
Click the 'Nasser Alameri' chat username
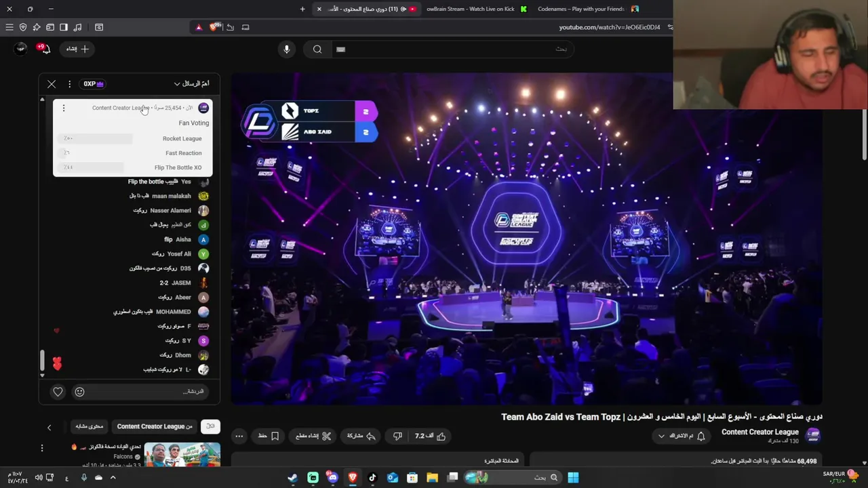(x=170, y=211)
